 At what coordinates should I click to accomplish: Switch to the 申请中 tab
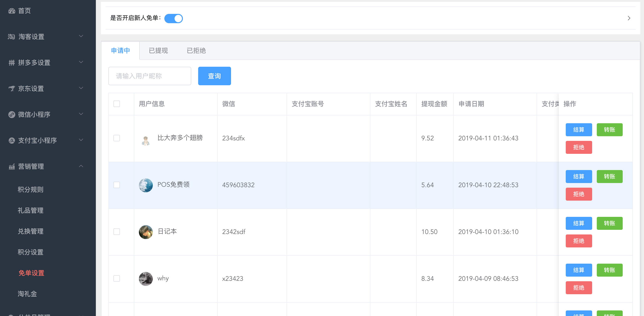121,51
